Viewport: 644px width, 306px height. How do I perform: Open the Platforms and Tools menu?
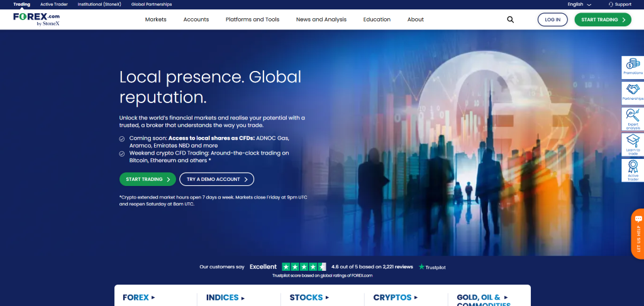point(253,19)
